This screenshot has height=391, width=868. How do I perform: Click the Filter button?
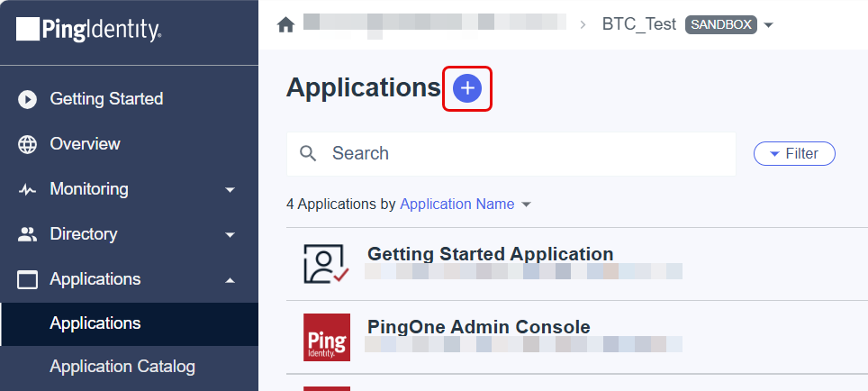[794, 153]
